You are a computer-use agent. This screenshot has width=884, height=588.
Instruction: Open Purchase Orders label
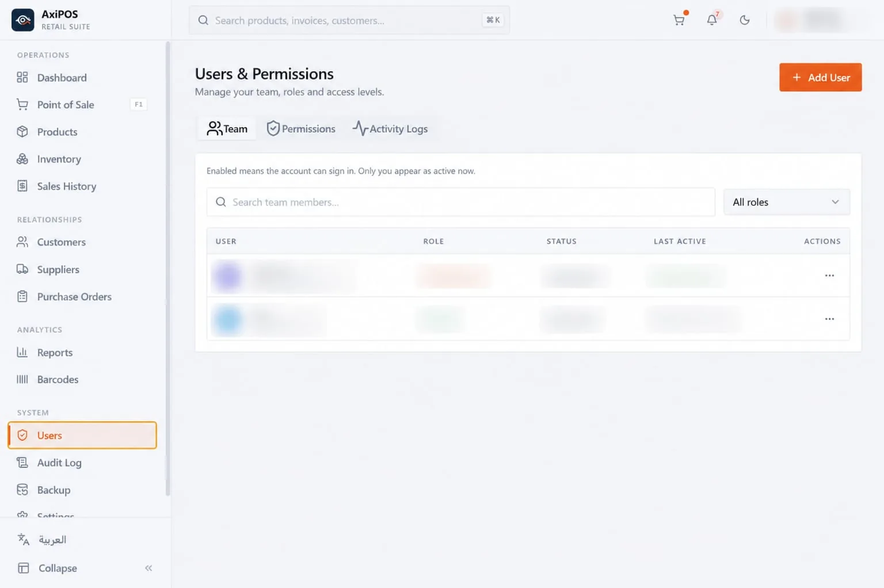coord(74,297)
